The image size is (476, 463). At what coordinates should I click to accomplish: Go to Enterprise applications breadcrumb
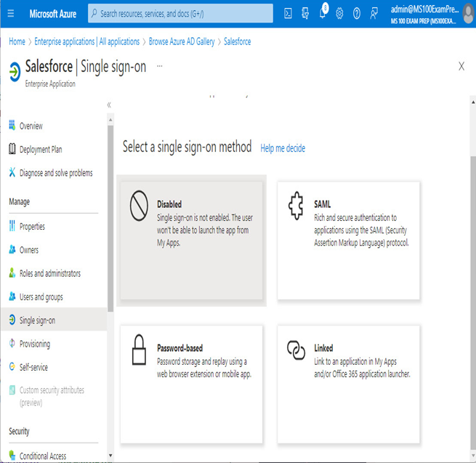pyautogui.click(x=86, y=41)
